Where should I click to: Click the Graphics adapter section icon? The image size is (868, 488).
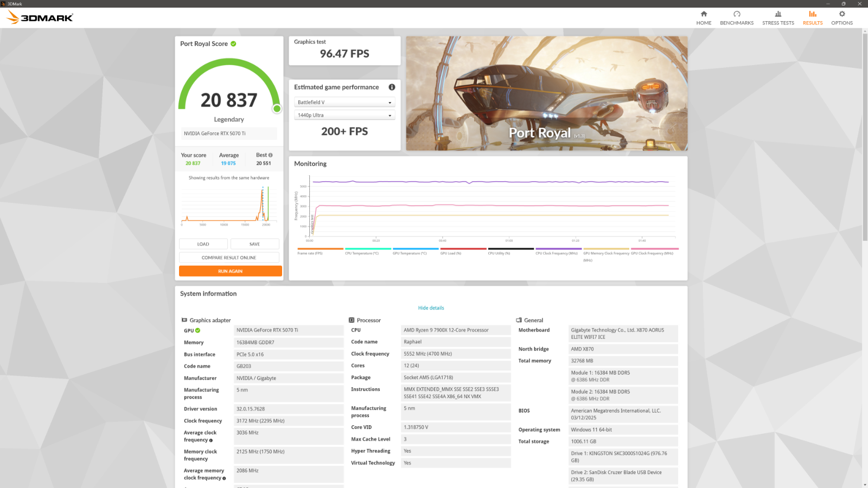[184, 320]
